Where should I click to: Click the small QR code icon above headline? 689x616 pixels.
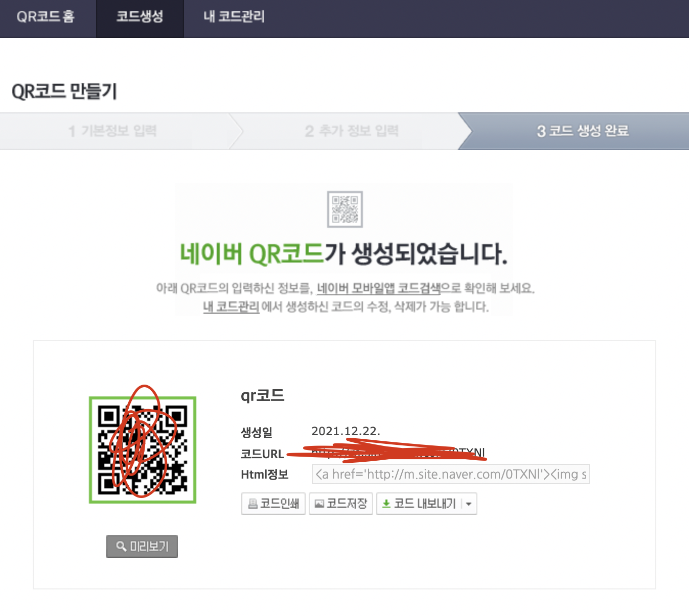(x=345, y=209)
